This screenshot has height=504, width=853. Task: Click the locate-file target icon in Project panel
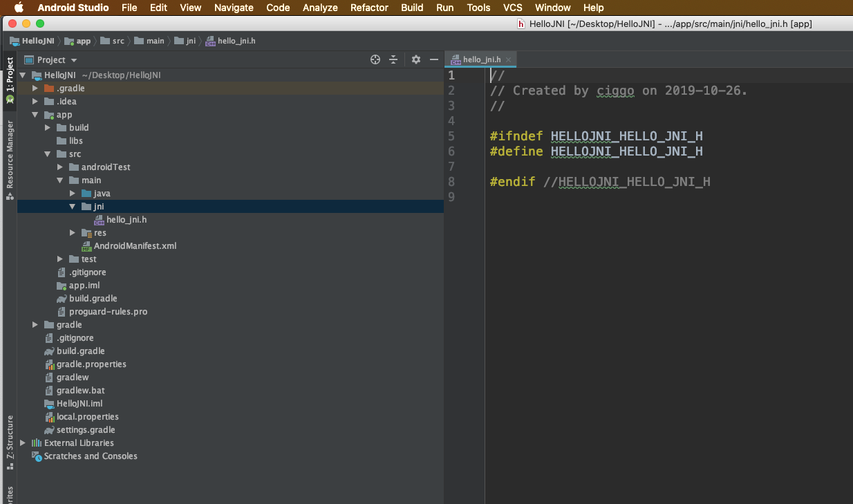tap(375, 59)
